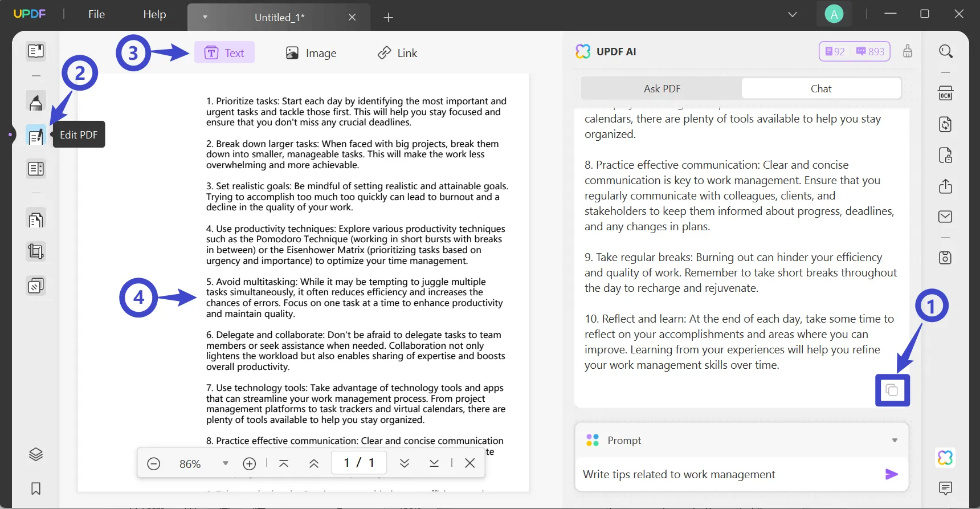Click the AI prompt text field
The image size is (980, 509).
[x=729, y=474]
